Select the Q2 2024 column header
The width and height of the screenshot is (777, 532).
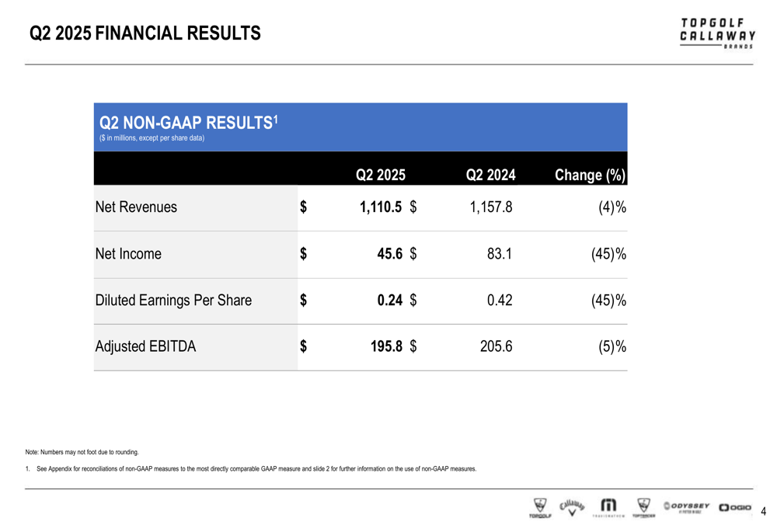[490, 175]
